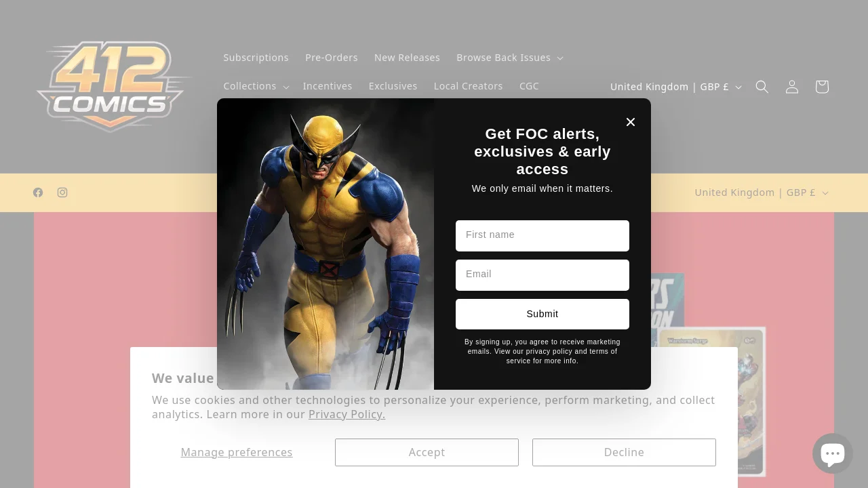Close the FOC alerts popup
The image size is (868, 488).
[x=631, y=122]
